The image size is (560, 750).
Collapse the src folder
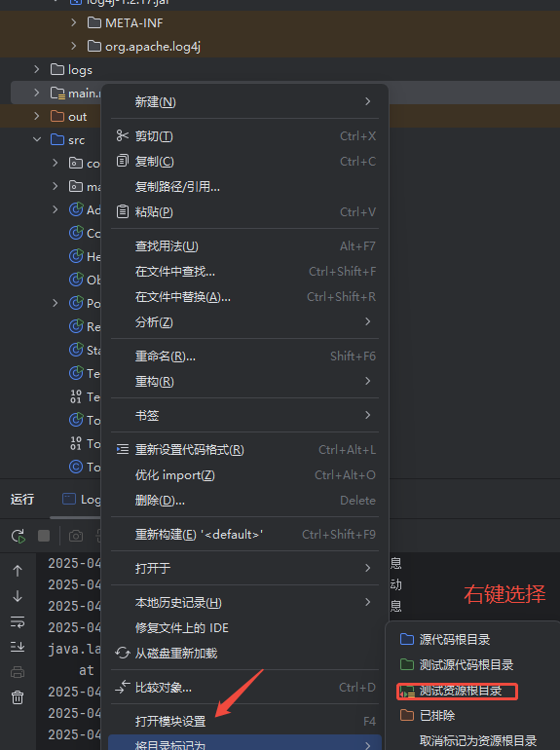point(37,139)
